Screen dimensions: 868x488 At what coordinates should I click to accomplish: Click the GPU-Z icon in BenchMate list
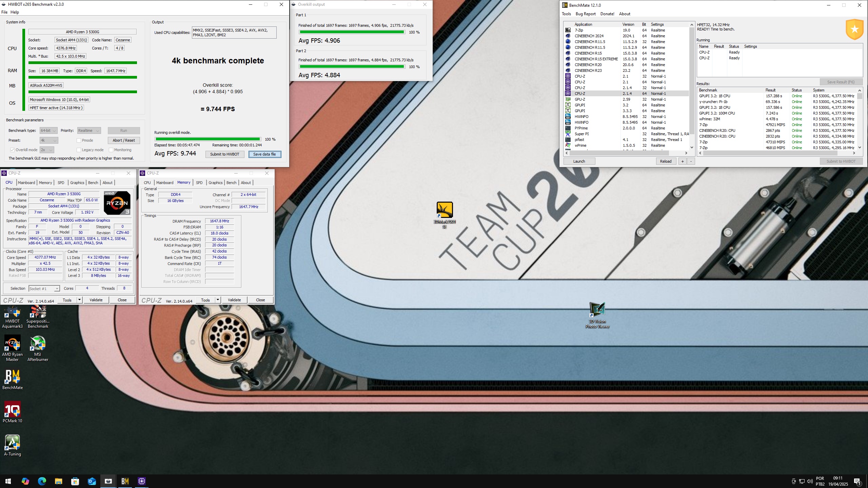click(x=568, y=99)
